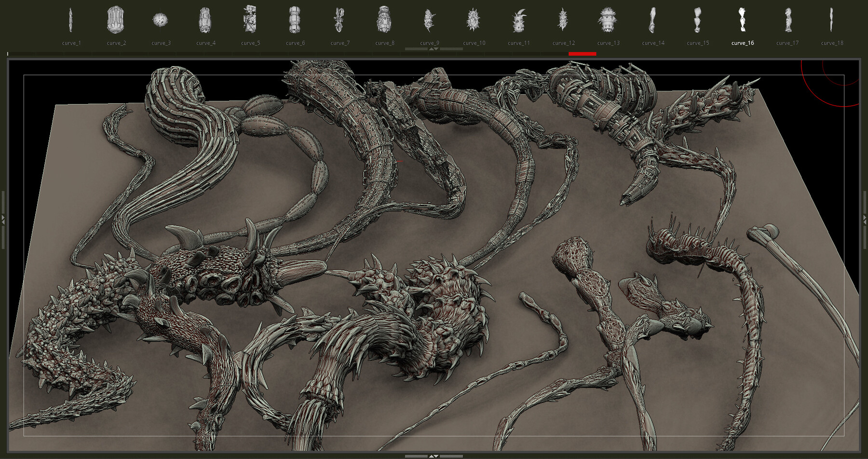
Task: Select the curve_5 brush thumbnail
Action: point(251,19)
